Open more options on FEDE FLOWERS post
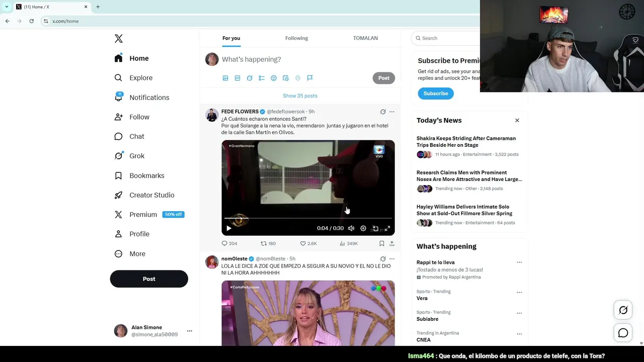Image resolution: width=644 pixels, height=362 pixels. coord(392,112)
